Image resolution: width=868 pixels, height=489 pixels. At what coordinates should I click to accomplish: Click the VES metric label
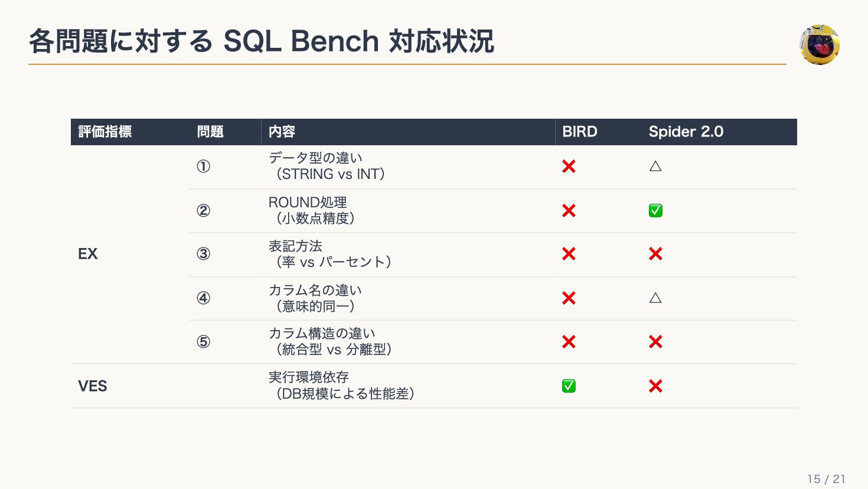[93, 386]
